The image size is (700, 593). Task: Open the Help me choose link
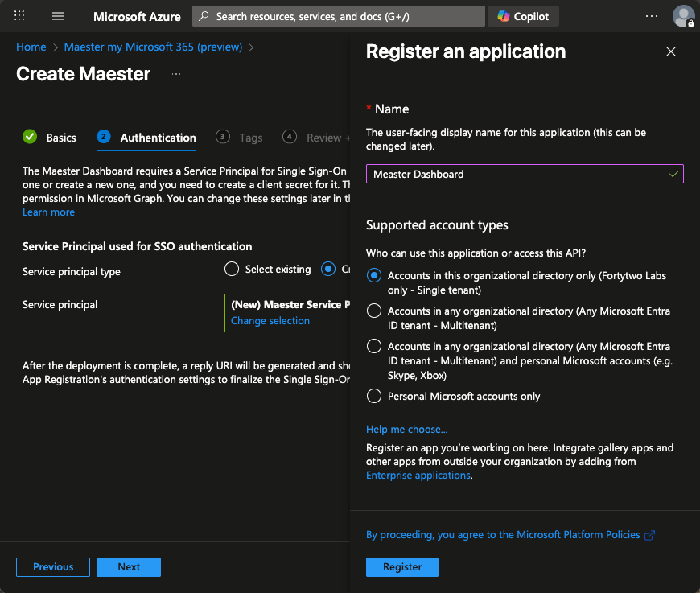(406, 430)
